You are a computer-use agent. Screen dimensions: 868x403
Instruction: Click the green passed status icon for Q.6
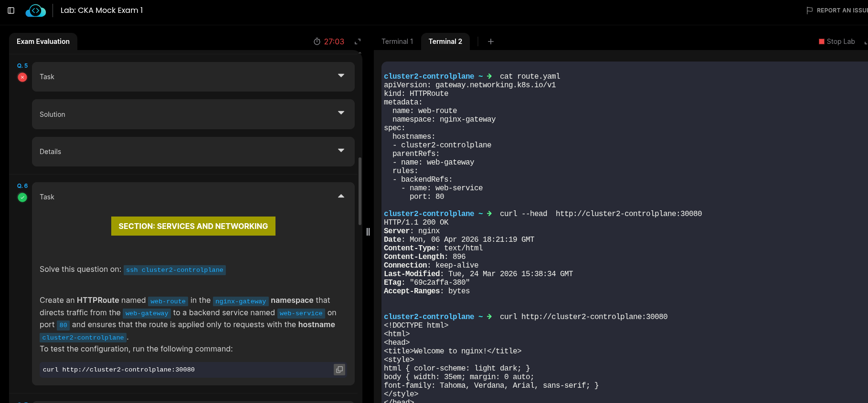pos(22,197)
